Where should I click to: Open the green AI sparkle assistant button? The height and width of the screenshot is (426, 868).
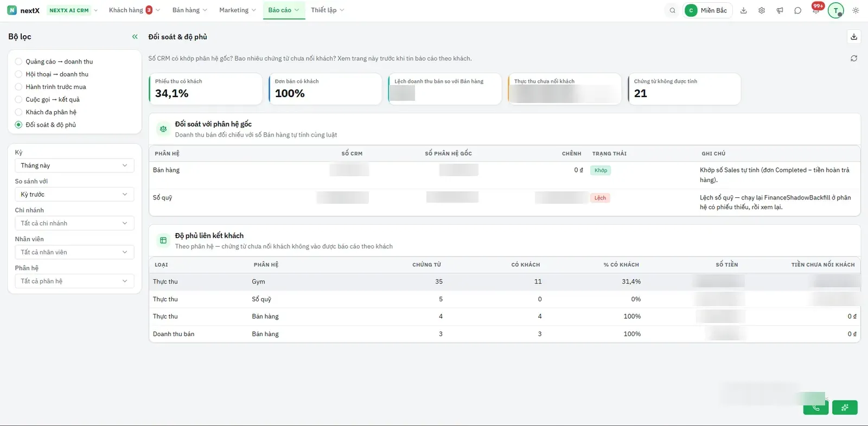coord(845,407)
